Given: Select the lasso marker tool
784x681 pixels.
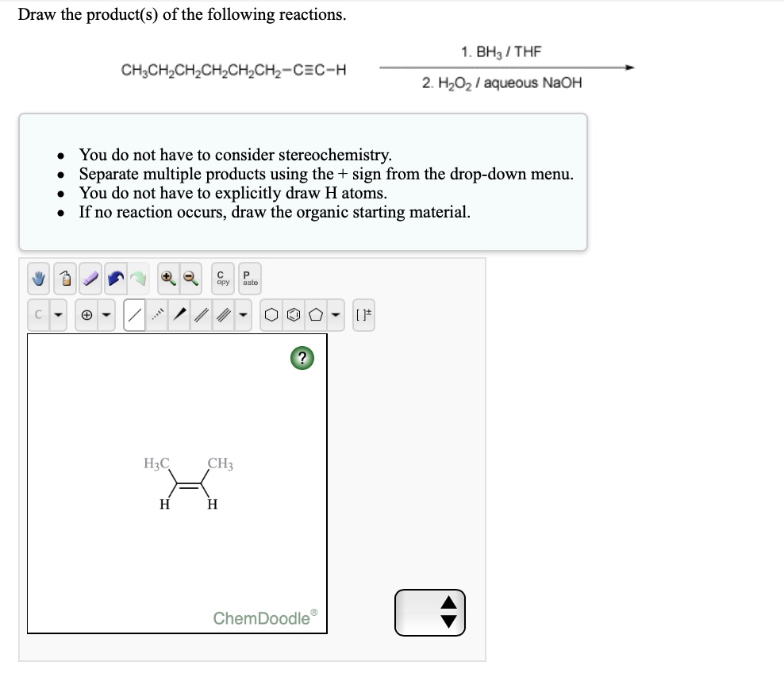Looking at the screenshot, I should click(x=65, y=279).
